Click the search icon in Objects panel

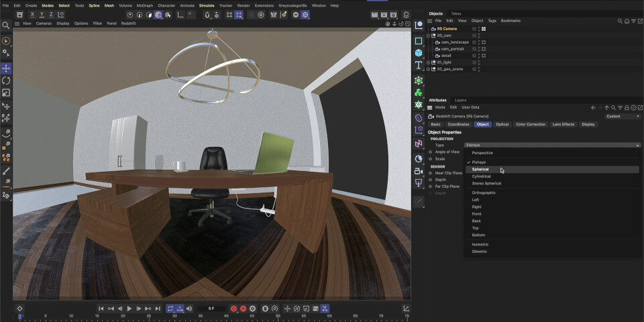click(620, 21)
